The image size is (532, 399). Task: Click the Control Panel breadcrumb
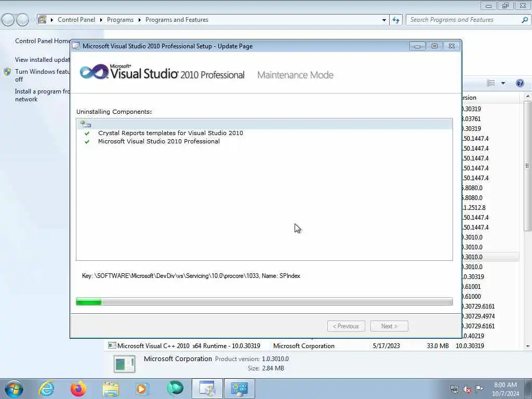(76, 20)
